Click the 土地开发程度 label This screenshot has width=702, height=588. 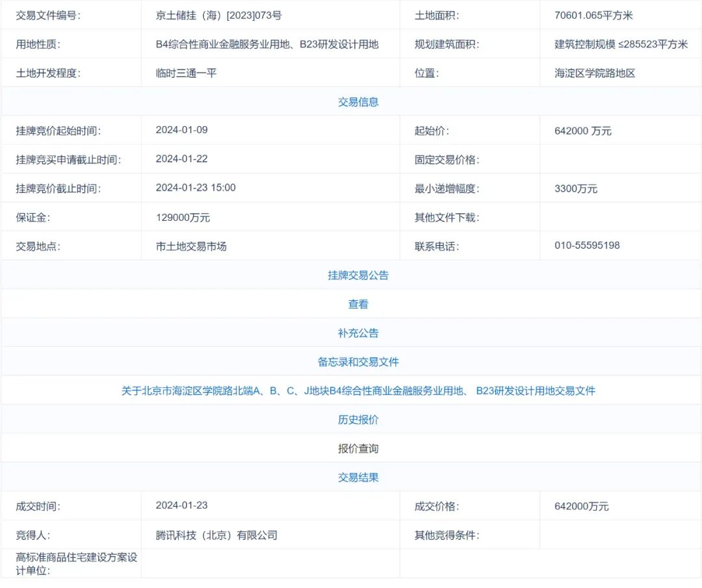tap(48, 73)
